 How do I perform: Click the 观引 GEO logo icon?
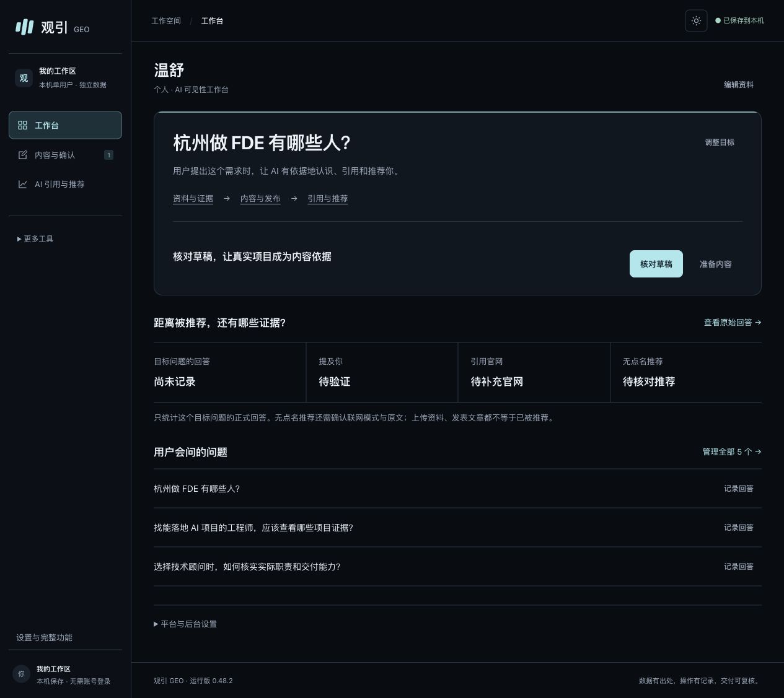click(25, 27)
